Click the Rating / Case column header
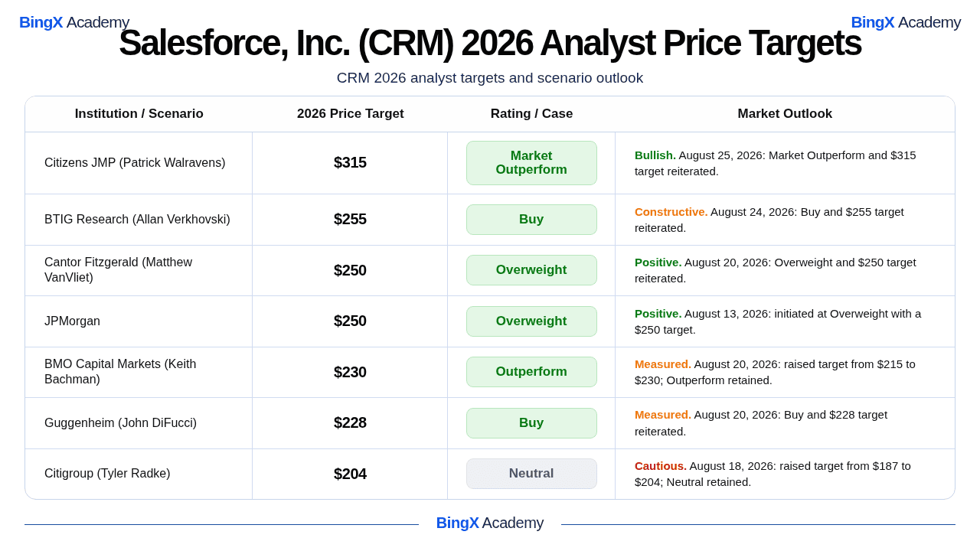The height and width of the screenshot is (551, 980). click(531, 114)
